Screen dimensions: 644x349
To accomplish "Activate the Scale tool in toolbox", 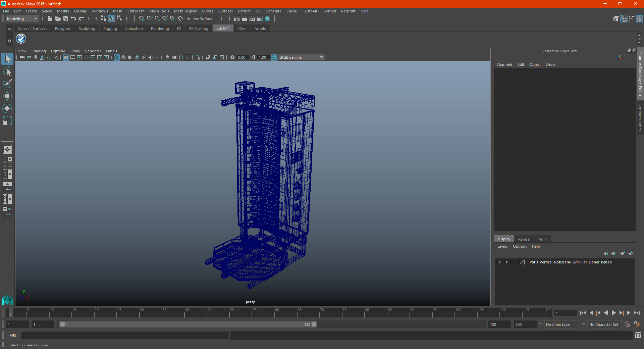I will point(7,121).
